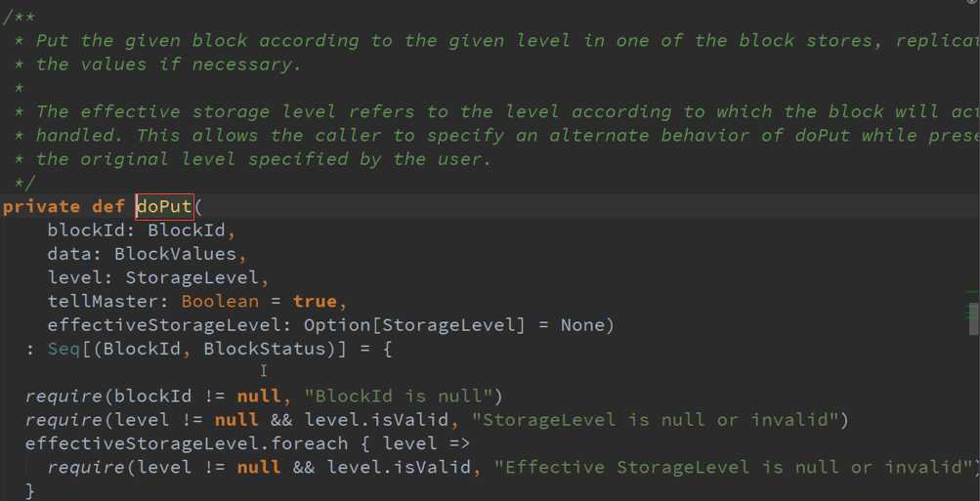980x501 pixels.
Task: Click the closing brace of the foreach block
Action: point(30,491)
